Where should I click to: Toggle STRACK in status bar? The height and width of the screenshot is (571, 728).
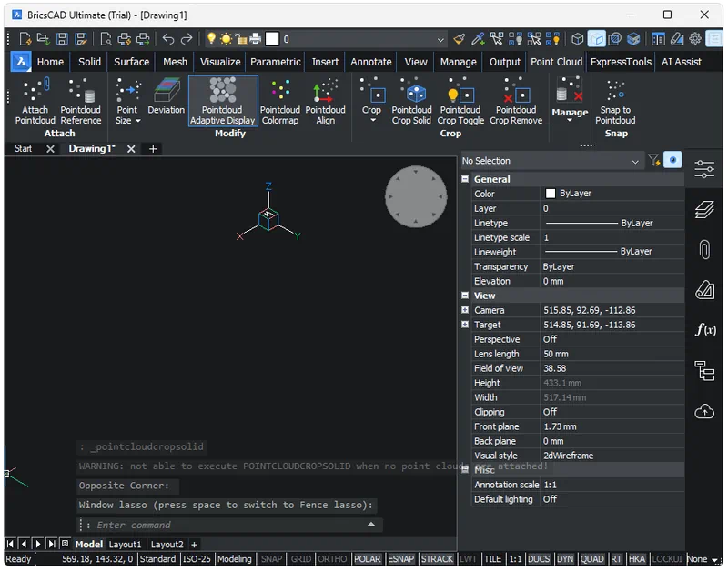click(437, 559)
